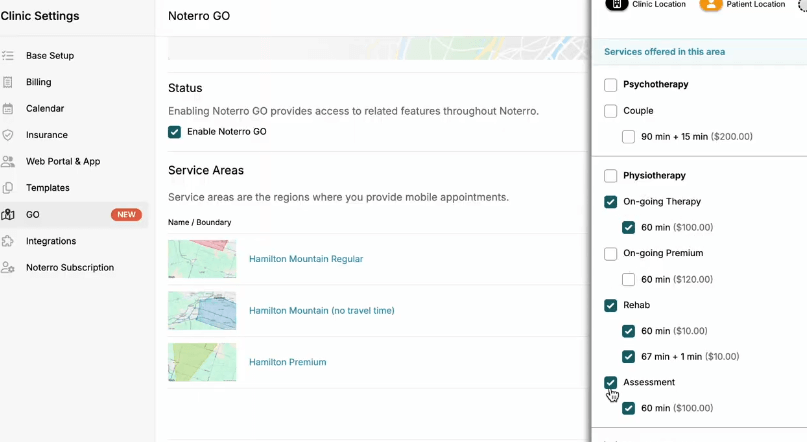Click Hamilton Mountain Regular map thumbnail
Image resolution: width=807 pixels, height=442 pixels.
click(202, 259)
